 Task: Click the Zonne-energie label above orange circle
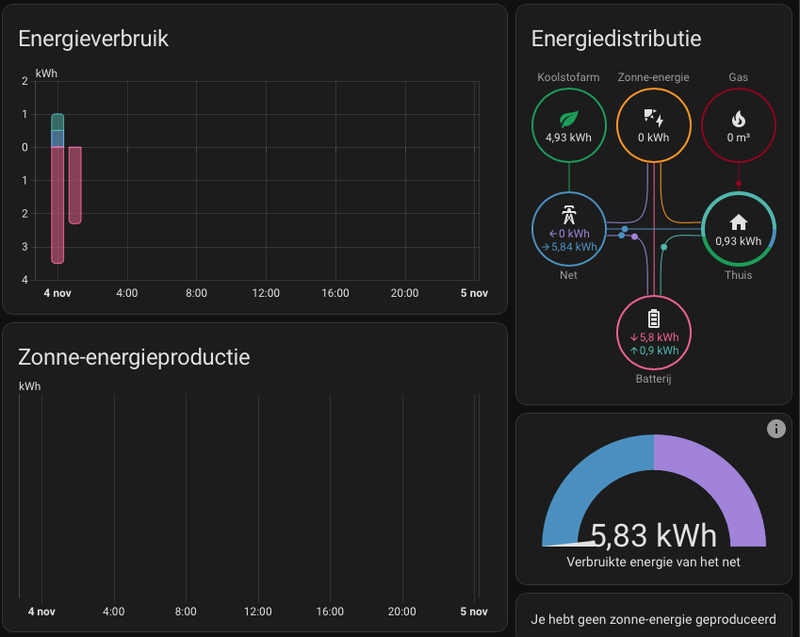654,77
